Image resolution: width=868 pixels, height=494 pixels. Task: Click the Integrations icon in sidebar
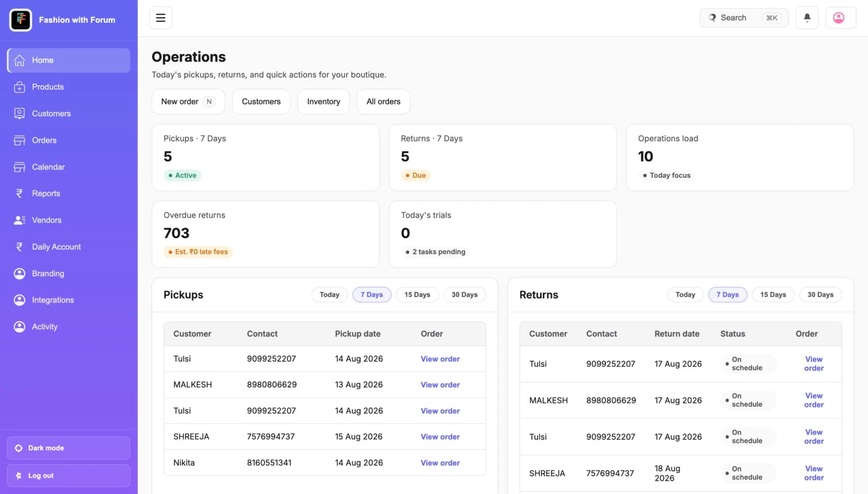(x=20, y=300)
